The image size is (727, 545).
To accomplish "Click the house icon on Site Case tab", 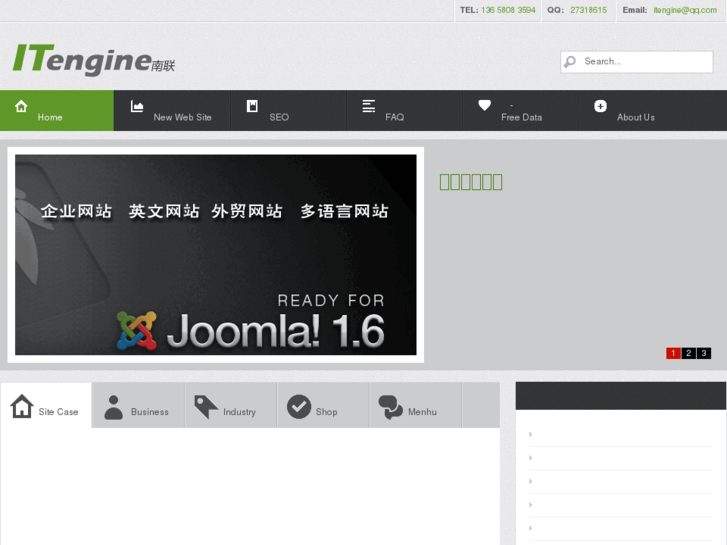I will [22, 406].
